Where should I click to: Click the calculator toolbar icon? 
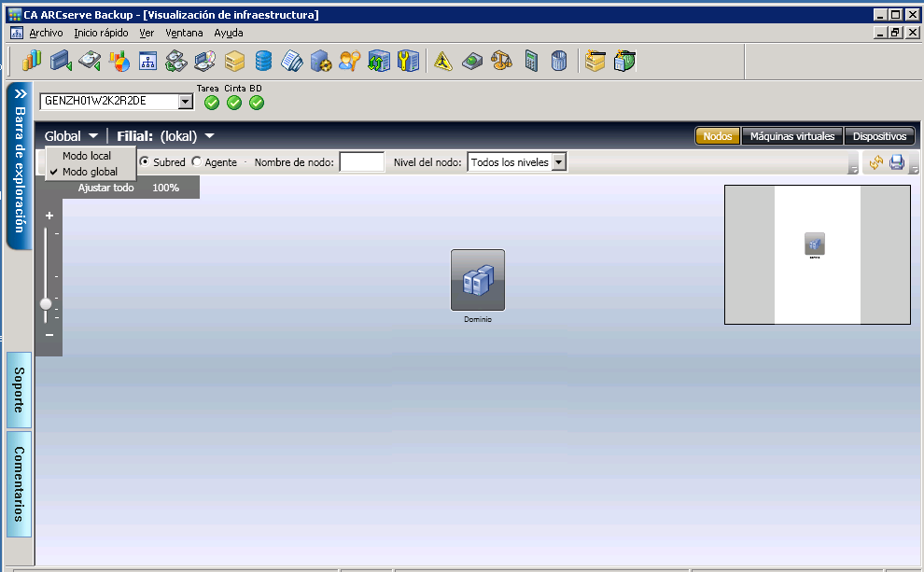531,61
